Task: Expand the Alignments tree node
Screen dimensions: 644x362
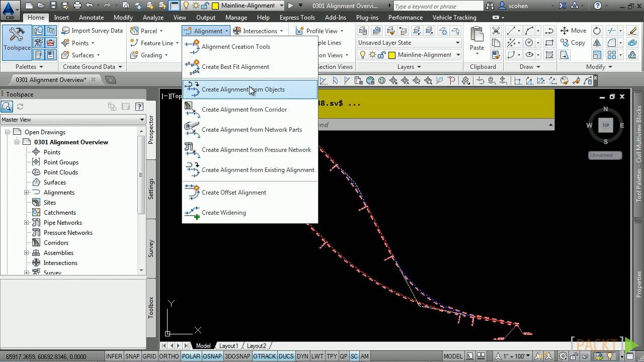Action: click(x=27, y=193)
